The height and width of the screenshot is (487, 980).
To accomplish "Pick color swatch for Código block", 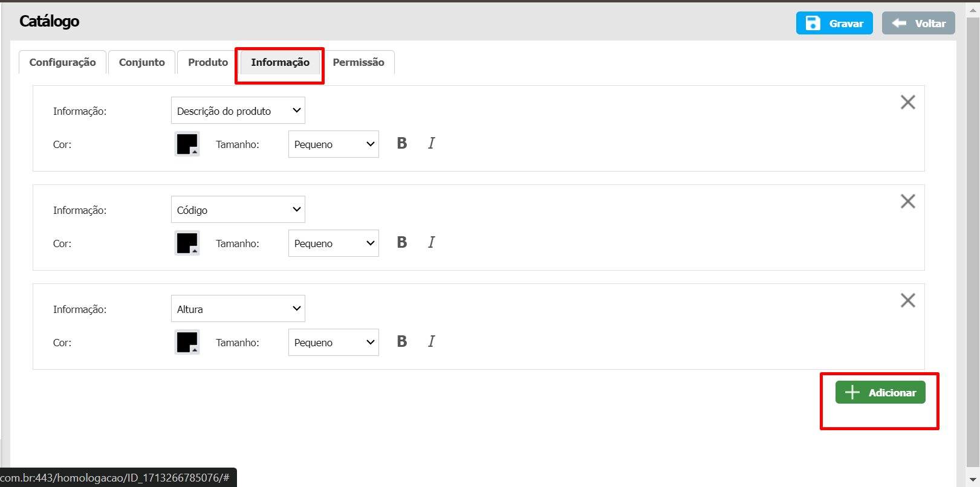I will tap(187, 243).
